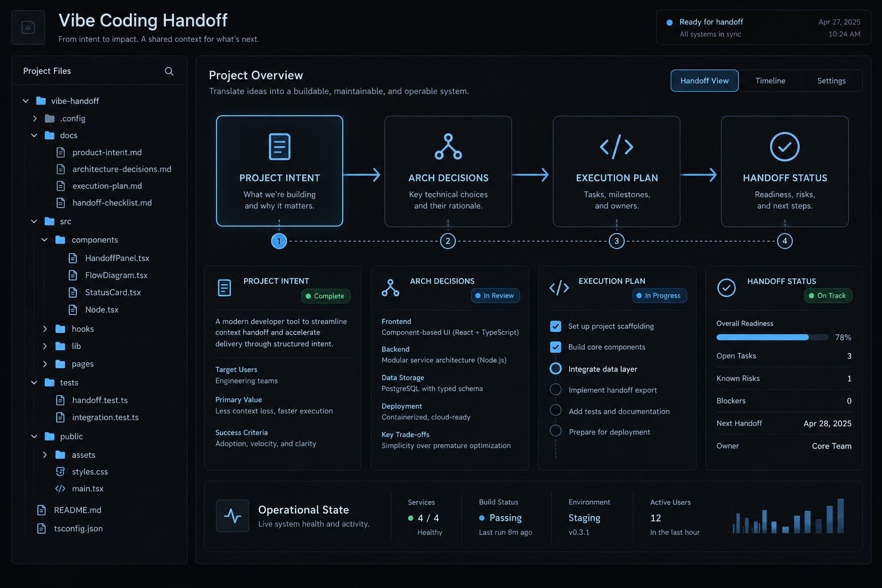The width and height of the screenshot is (882, 588).
Task: Click the In Review status badge
Action: (x=495, y=296)
